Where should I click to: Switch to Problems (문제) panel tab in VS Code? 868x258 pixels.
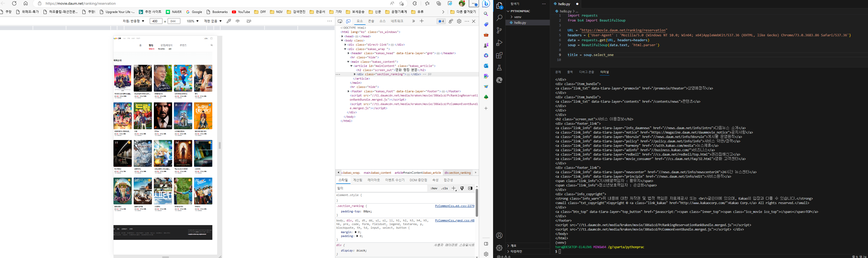(558, 72)
